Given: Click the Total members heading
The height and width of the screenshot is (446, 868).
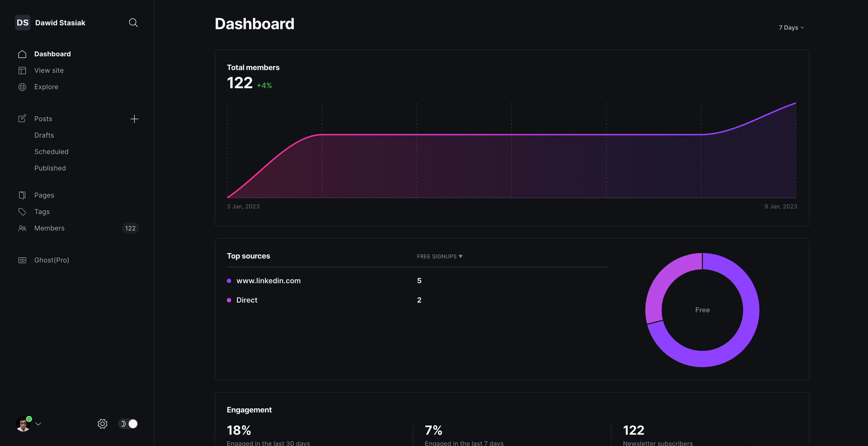Looking at the screenshot, I should point(253,67).
